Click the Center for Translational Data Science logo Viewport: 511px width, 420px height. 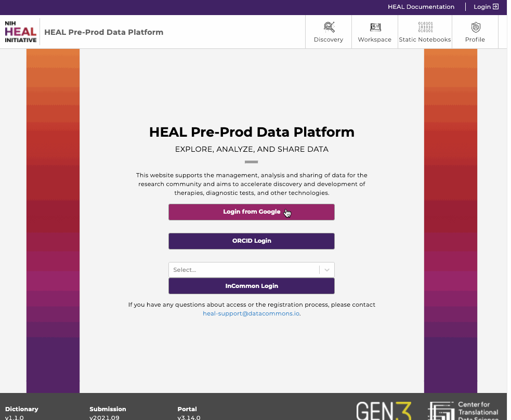pyautogui.click(x=463, y=411)
